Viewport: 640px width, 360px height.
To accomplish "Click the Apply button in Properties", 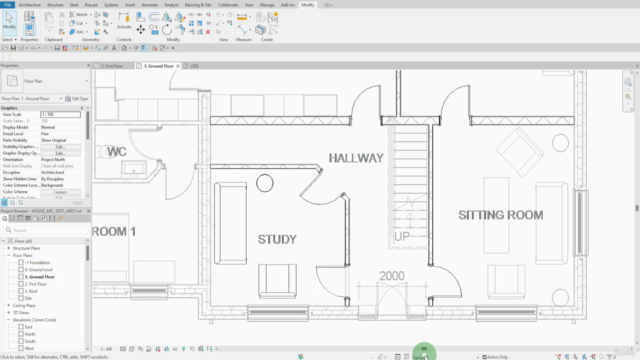I will pyautogui.click(x=78, y=202).
